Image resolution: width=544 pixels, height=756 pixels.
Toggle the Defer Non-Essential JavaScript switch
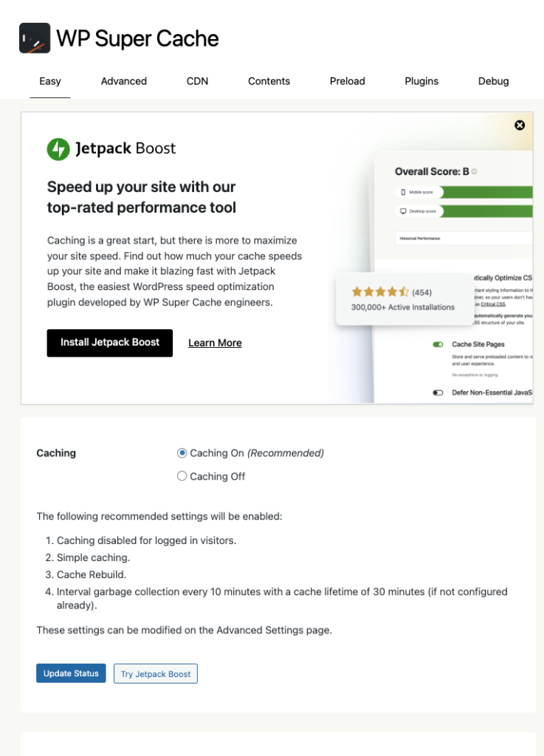point(438,393)
